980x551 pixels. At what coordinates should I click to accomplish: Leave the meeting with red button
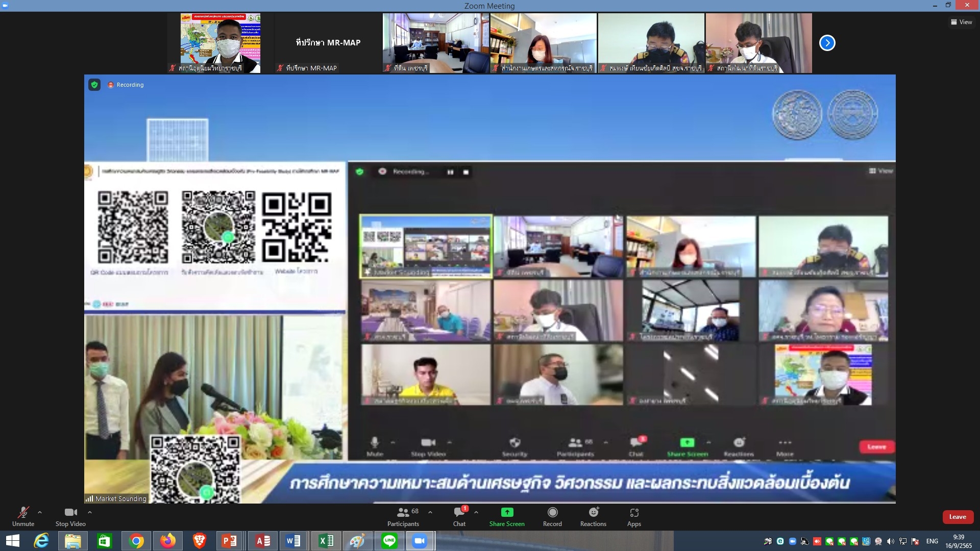coord(958,517)
